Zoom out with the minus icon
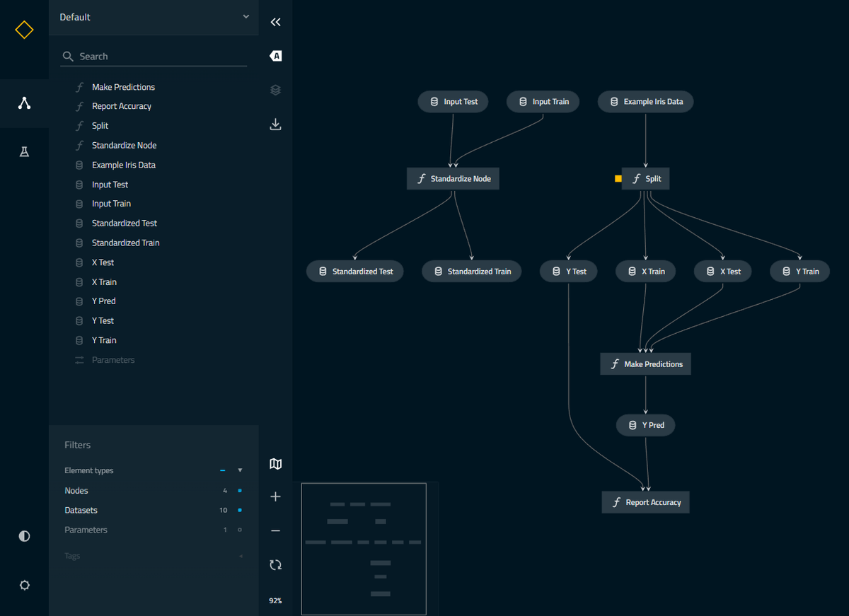849x616 pixels. [x=276, y=530]
